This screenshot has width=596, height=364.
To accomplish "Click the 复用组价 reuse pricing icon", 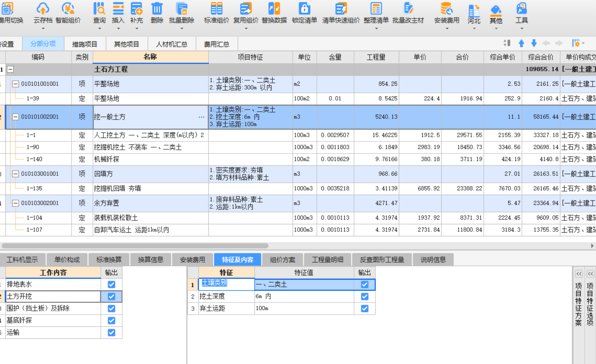I will pos(246,8).
